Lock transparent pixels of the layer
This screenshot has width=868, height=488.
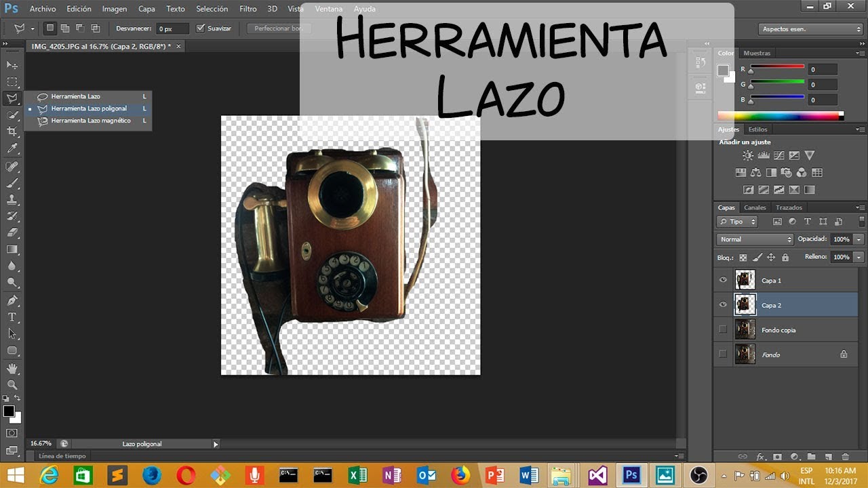coord(743,258)
